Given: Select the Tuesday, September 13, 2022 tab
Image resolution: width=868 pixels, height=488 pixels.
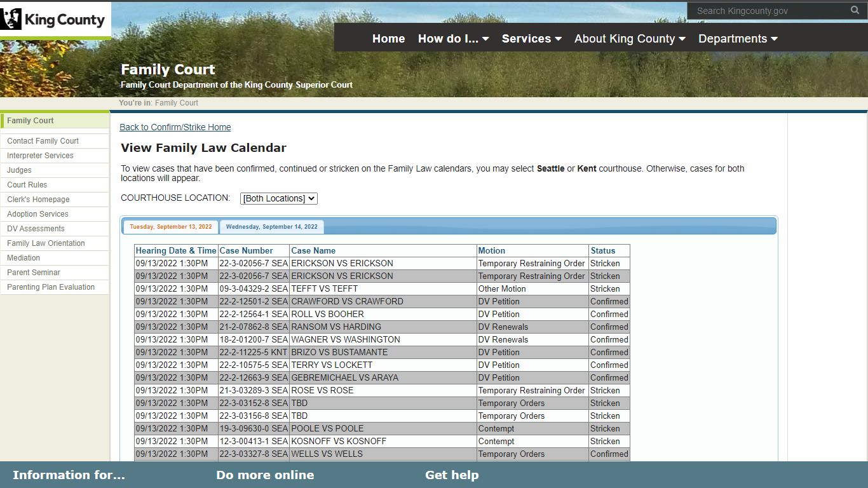Looking at the screenshot, I should click(x=171, y=227).
